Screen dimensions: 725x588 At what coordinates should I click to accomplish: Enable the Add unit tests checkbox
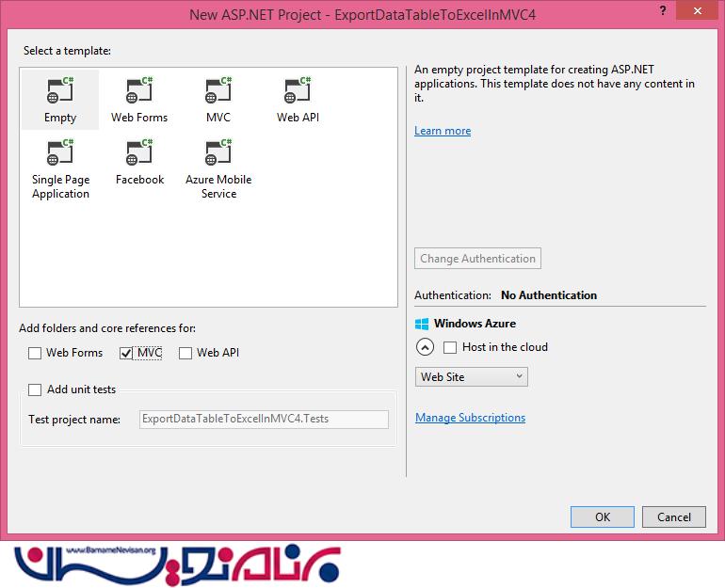click(35, 389)
